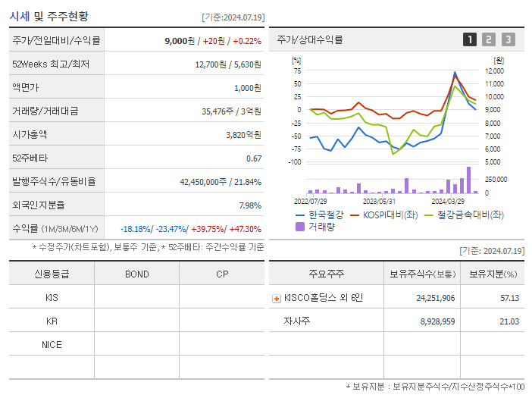Screen dimensions: 532x398
Task: Click the blue 한국철강 legend line marker
Action: point(300,215)
